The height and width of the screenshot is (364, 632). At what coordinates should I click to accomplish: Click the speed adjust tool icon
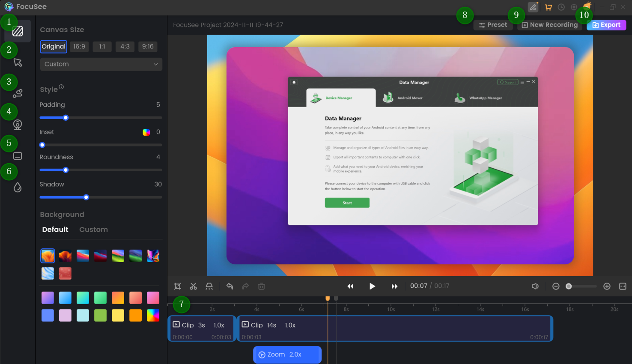pos(209,286)
